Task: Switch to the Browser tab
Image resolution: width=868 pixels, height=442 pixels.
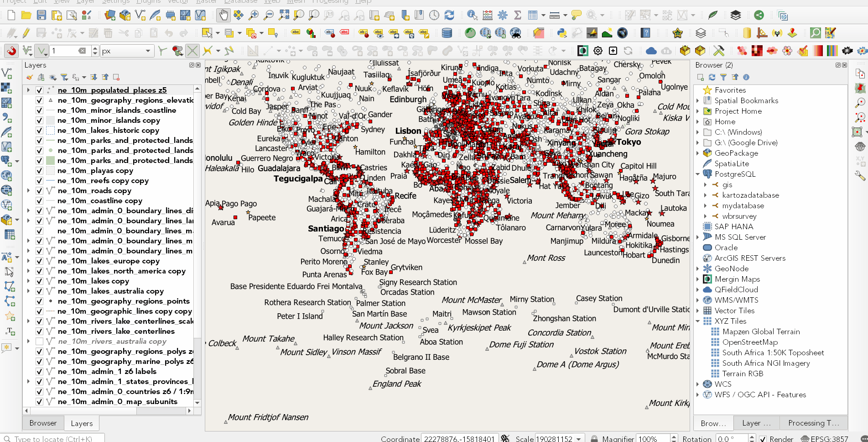Action: tap(42, 423)
